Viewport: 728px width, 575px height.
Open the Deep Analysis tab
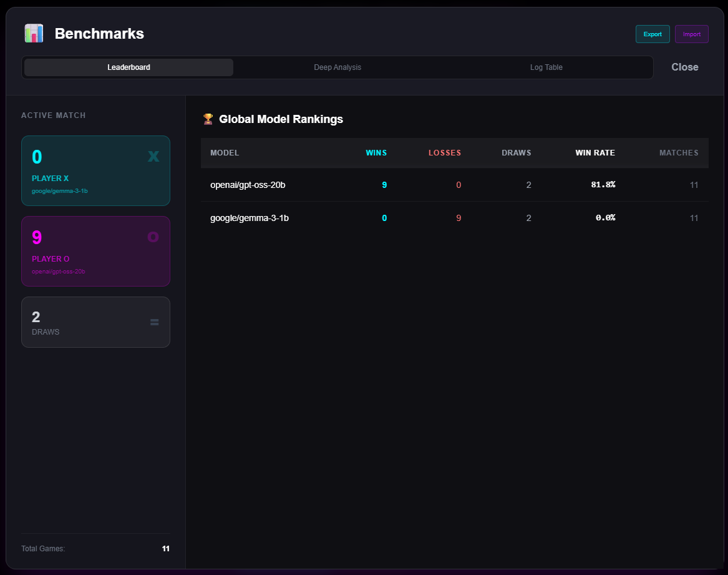click(337, 67)
